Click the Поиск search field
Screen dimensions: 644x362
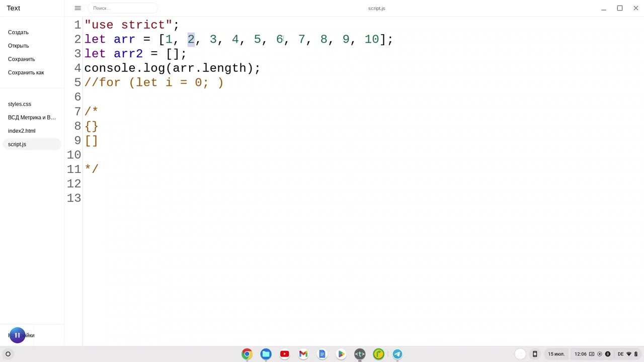pyautogui.click(x=123, y=8)
